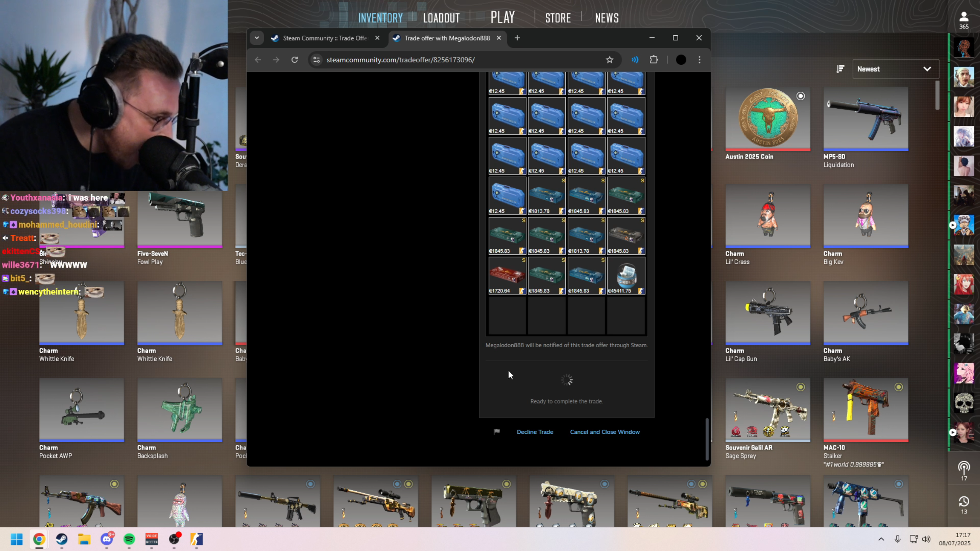
Task: Open the browser extensions menu
Action: click(x=654, y=60)
